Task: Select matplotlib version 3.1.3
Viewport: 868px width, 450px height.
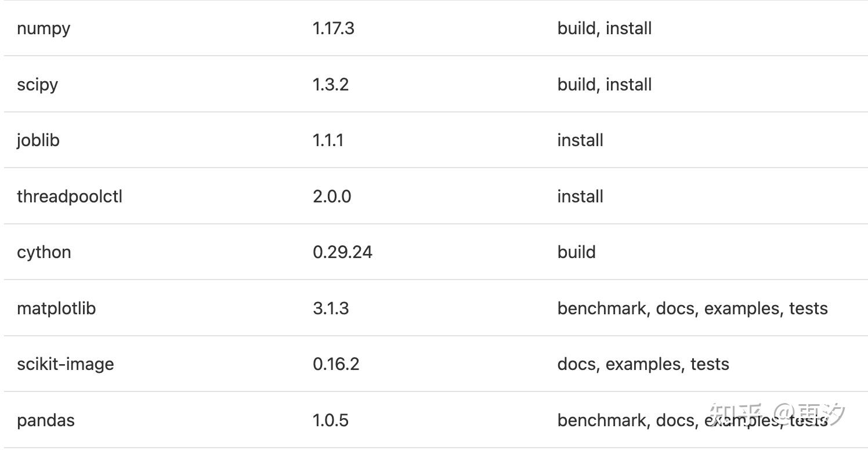Action: [330, 309]
